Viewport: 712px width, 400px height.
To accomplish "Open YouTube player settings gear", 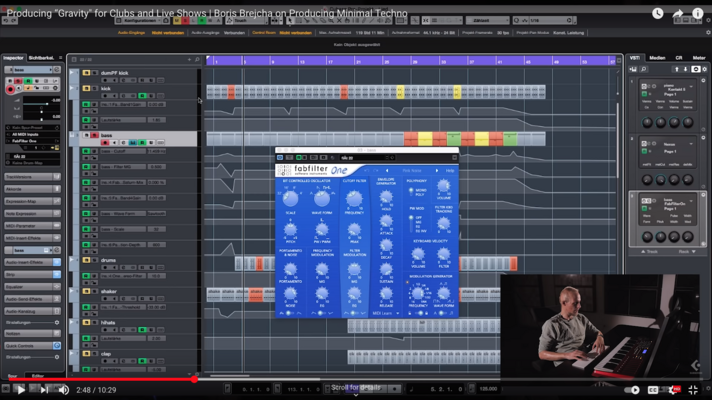I will (673, 390).
